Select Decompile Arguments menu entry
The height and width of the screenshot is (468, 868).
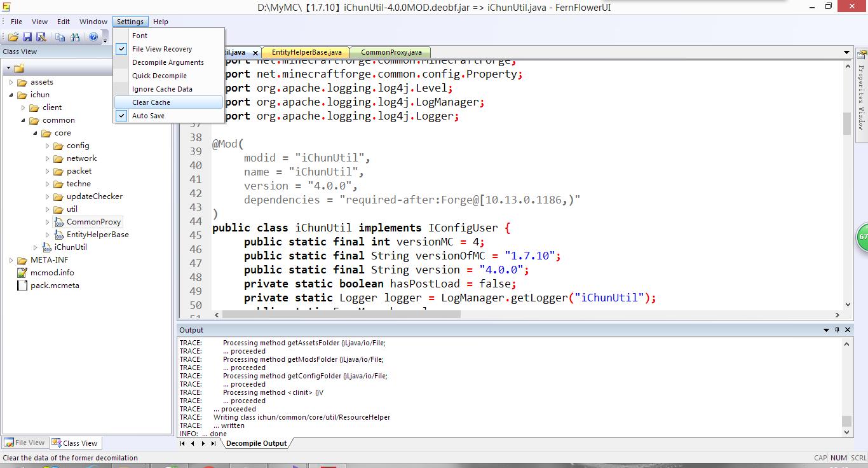pyautogui.click(x=169, y=62)
